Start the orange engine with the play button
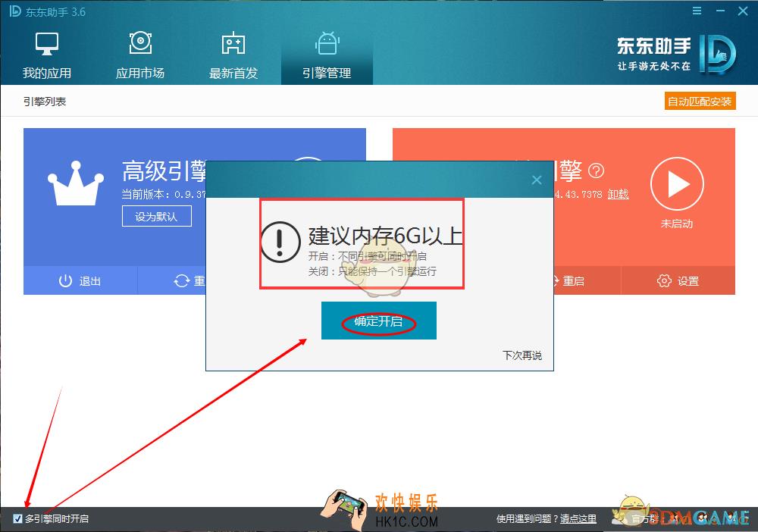The height and width of the screenshot is (532, 758). pos(677,184)
